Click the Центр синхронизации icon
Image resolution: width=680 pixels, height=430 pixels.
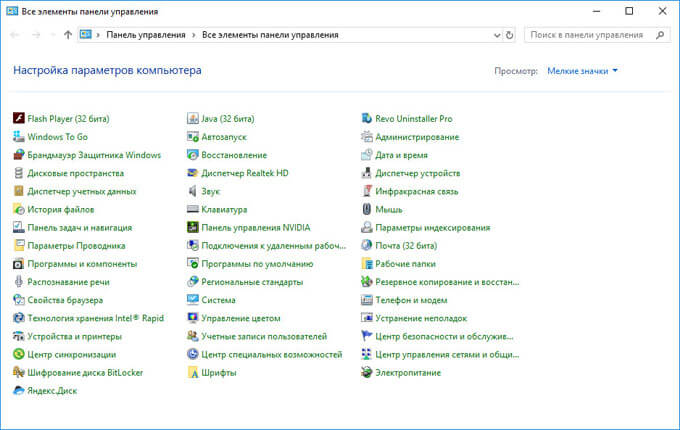[19, 354]
